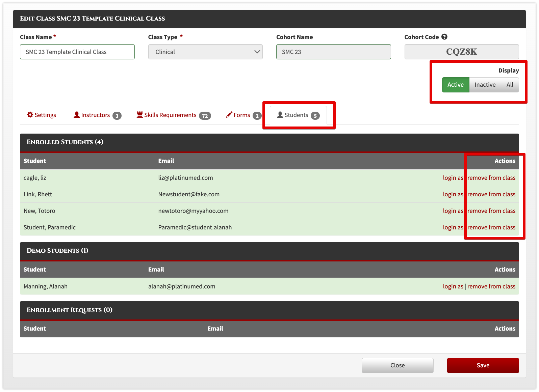Remove cagle, liz from class
Screen dimensions: 539x392
(491, 178)
